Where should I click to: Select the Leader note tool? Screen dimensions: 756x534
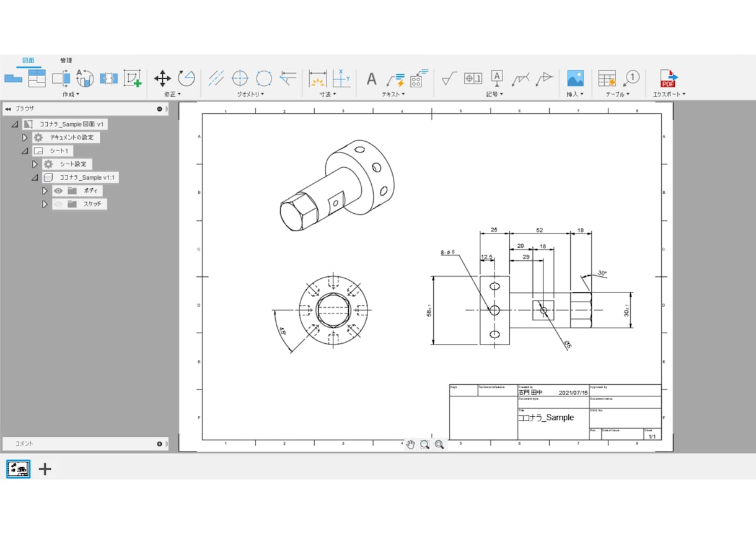[395, 79]
